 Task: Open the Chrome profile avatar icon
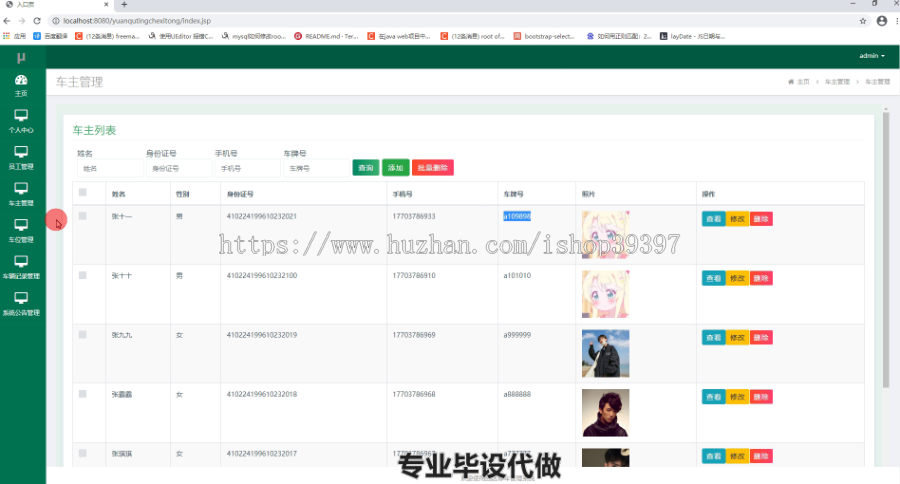882,21
